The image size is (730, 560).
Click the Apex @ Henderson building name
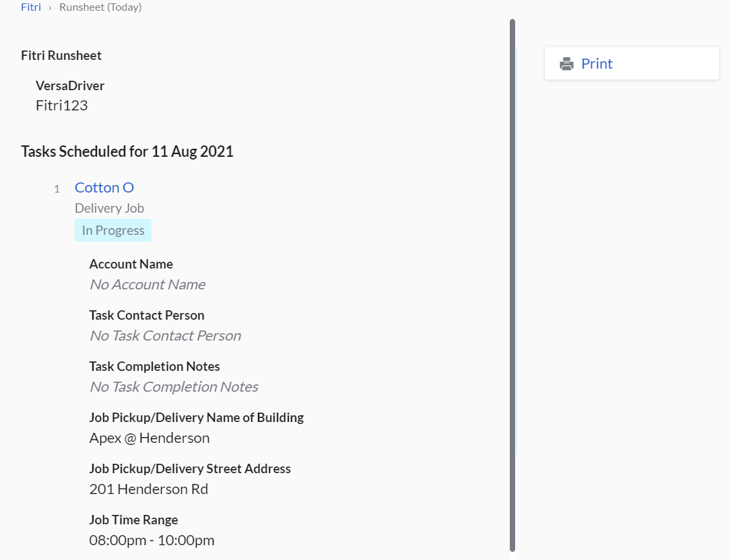(150, 438)
